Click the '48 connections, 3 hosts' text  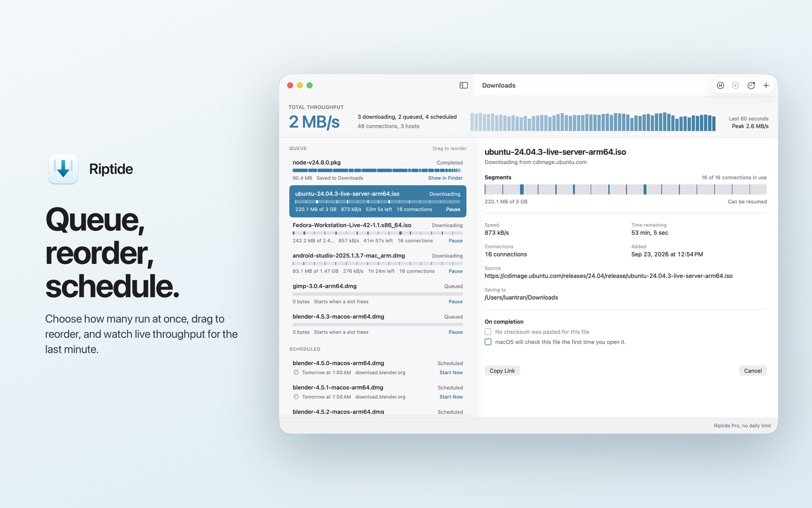click(388, 126)
